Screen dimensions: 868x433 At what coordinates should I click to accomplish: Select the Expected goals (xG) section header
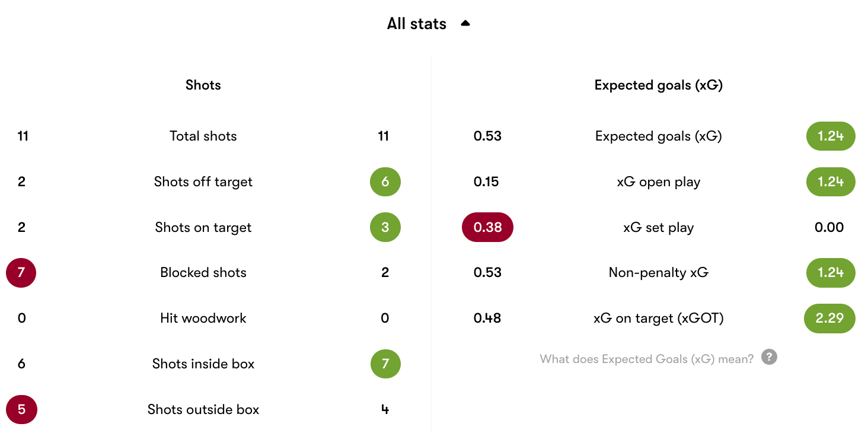pos(658,85)
